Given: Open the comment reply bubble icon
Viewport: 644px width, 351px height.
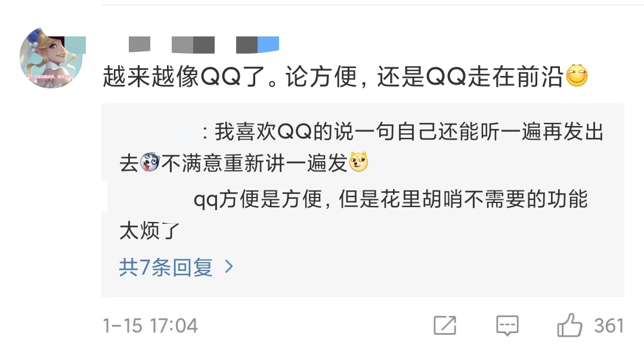Looking at the screenshot, I should click(x=507, y=325).
